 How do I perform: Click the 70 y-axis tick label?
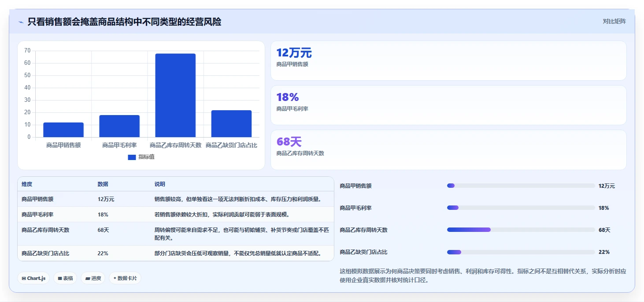click(x=27, y=51)
